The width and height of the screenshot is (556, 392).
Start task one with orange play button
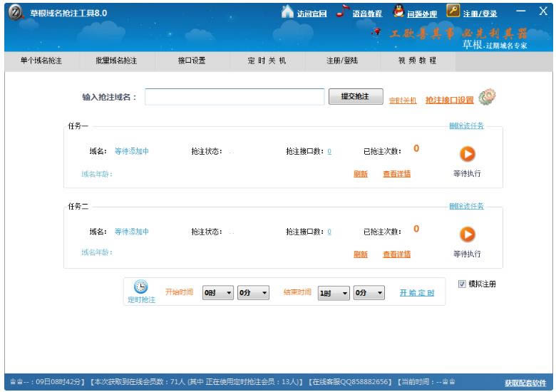[x=467, y=153]
